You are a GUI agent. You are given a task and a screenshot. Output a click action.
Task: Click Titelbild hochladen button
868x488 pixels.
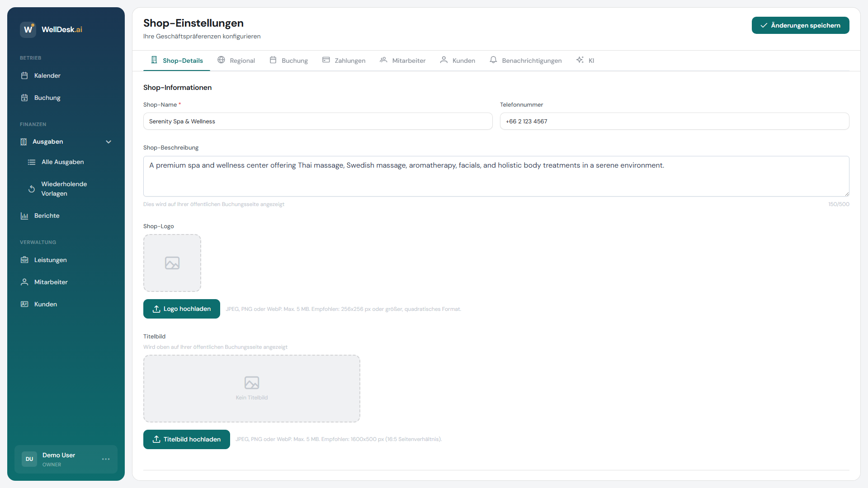[x=186, y=439]
